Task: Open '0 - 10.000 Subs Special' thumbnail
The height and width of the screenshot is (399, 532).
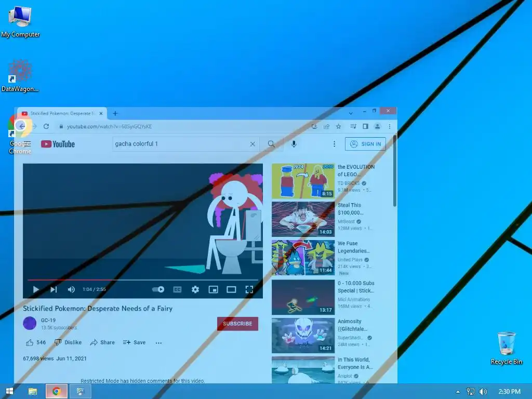Action: click(x=303, y=297)
